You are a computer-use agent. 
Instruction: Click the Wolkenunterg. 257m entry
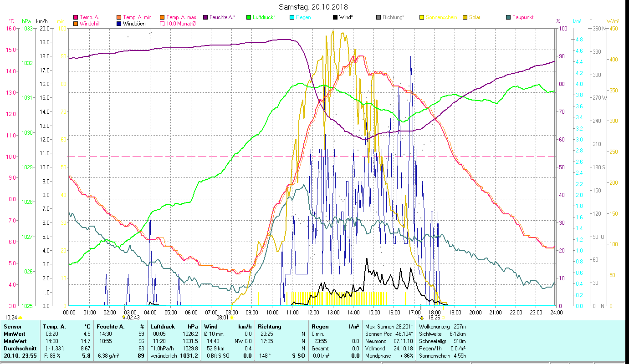(x=442, y=327)
